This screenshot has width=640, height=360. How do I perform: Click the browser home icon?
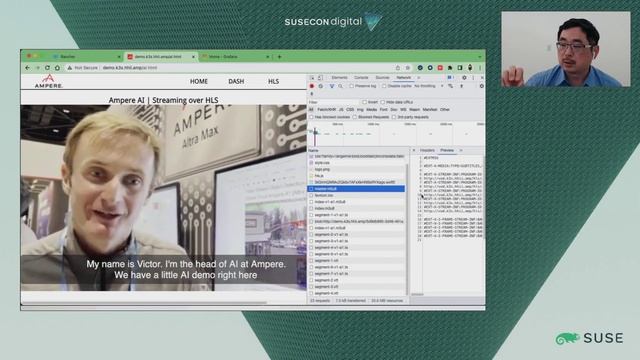pyautogui.click(x=58, y=68)
